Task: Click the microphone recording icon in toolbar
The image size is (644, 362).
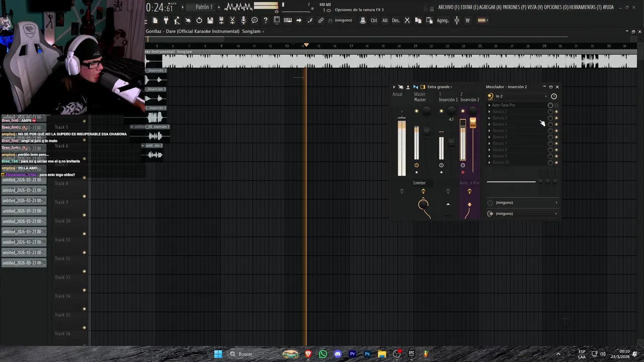Action: tap(244, 21)
